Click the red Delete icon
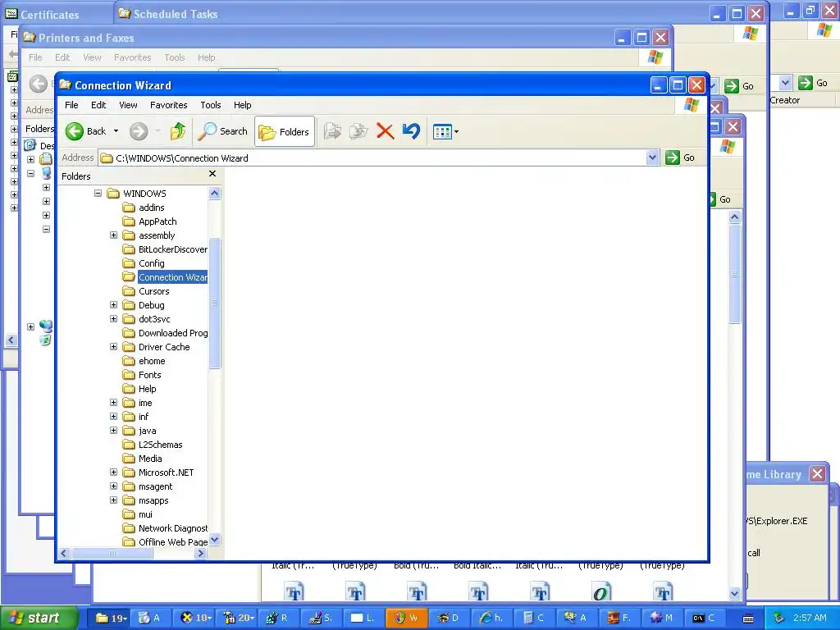Image resolution: width=840 pixels, height=630 pixels. pos(385,131)
